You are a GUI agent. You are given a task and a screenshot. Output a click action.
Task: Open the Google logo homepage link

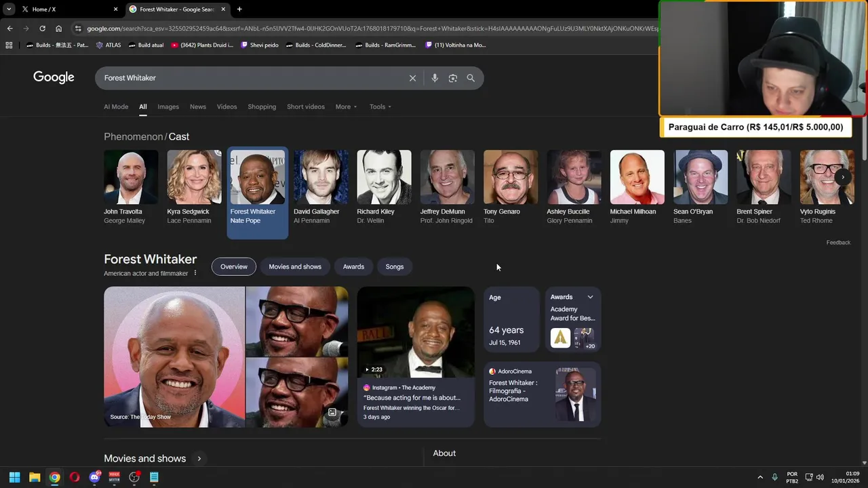[x=54, y=77]
